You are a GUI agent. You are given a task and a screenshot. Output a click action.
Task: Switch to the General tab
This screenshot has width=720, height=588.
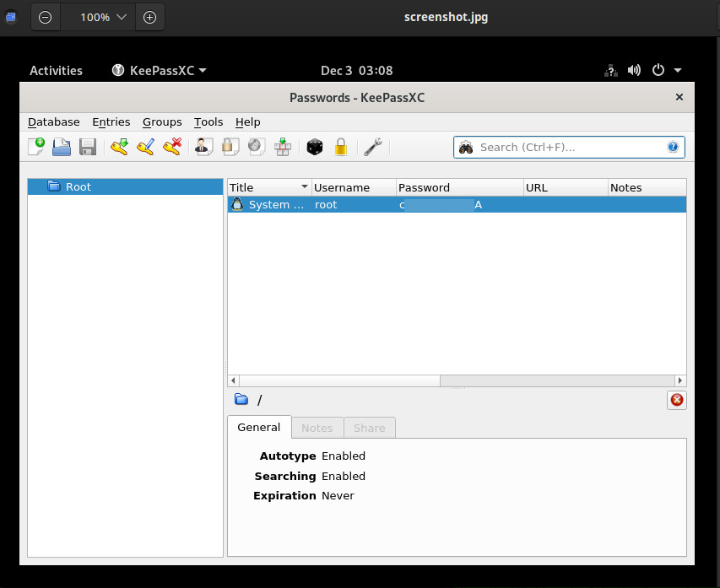coord(259,428)
